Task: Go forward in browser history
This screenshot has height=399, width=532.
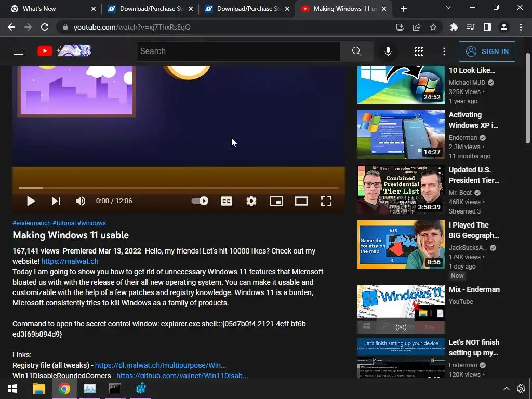Action: 28,27
